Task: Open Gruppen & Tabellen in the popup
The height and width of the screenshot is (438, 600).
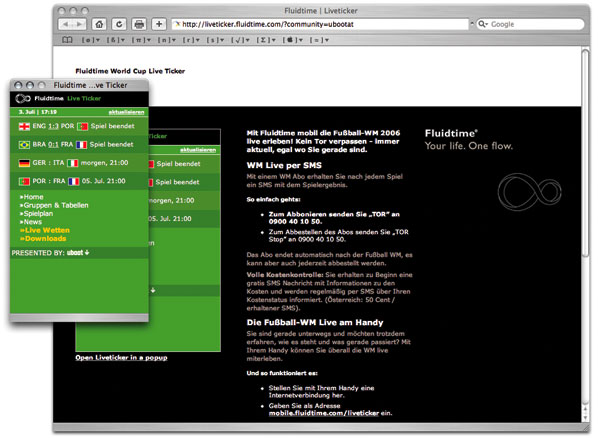Action: pyautogui.click(x=54, y=205)
